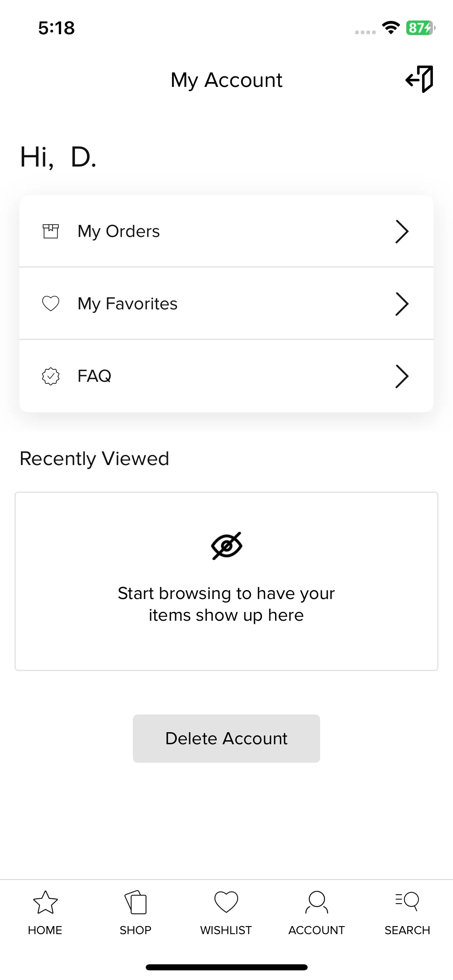Open the My Orders row label
The image size is (453, 980).
119,231
